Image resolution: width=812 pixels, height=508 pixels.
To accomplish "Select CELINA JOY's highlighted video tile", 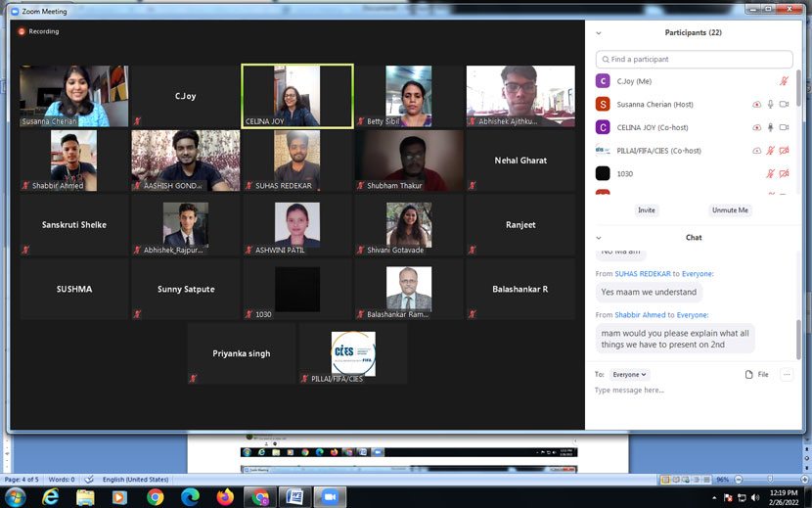I will point(297,96).
